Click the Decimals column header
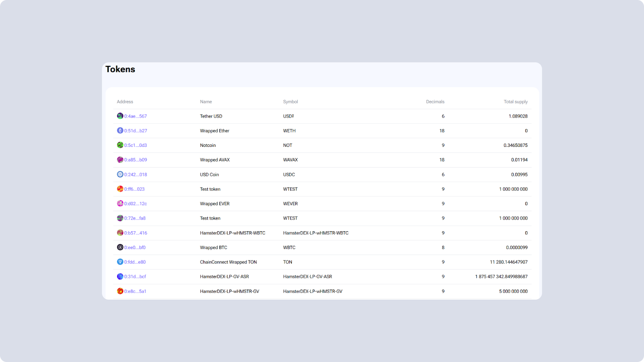 click(x=435, y=102)
